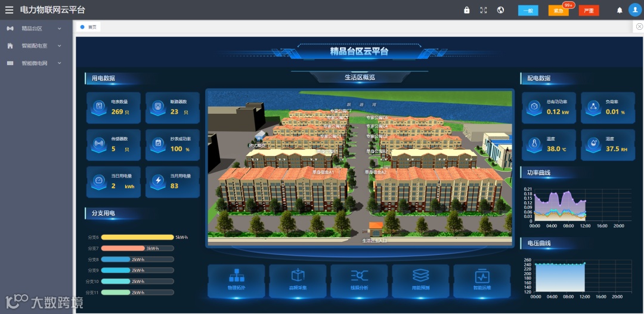This screenshot has width=644, height=314.
Task: Click the 传感器数 sensor icon
Action: click(x=98, y=144)
